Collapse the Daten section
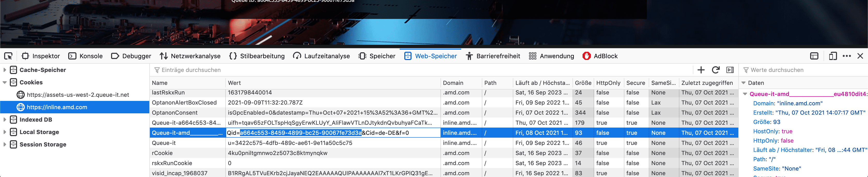Image resolution: width=868 pixels, height=177 pixels. pos(743,83)
